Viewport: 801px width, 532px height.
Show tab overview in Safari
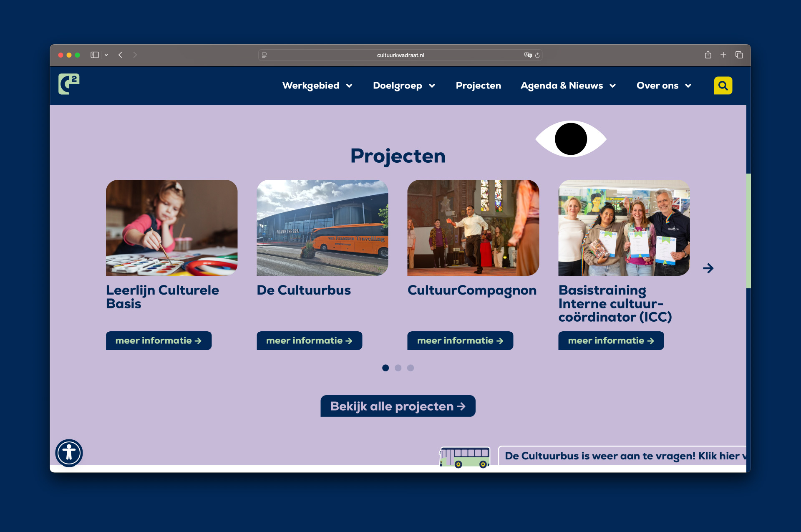click(x=739, y=55)
